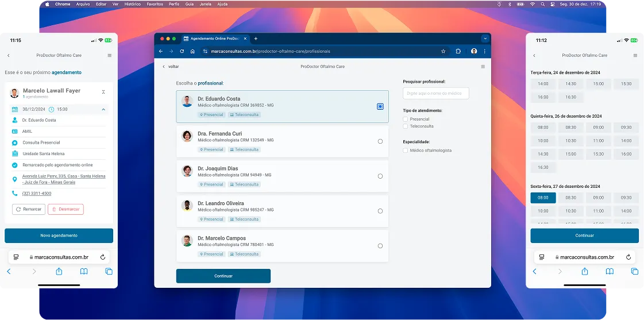Open Chrome's tab search dropdown arrow
Image resolution: width=644 pixels, height=320 pixels.
point(485,38)
